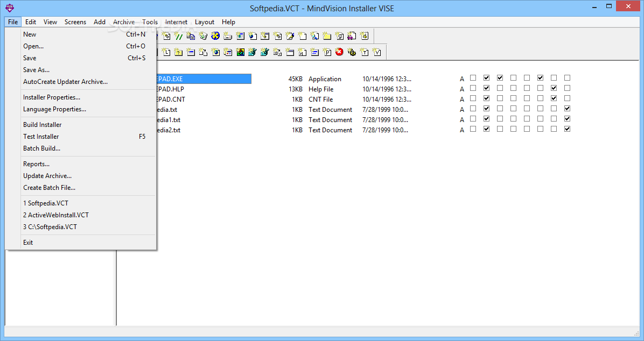Open the Archive menu in menu bar

(x=124, y=22)
